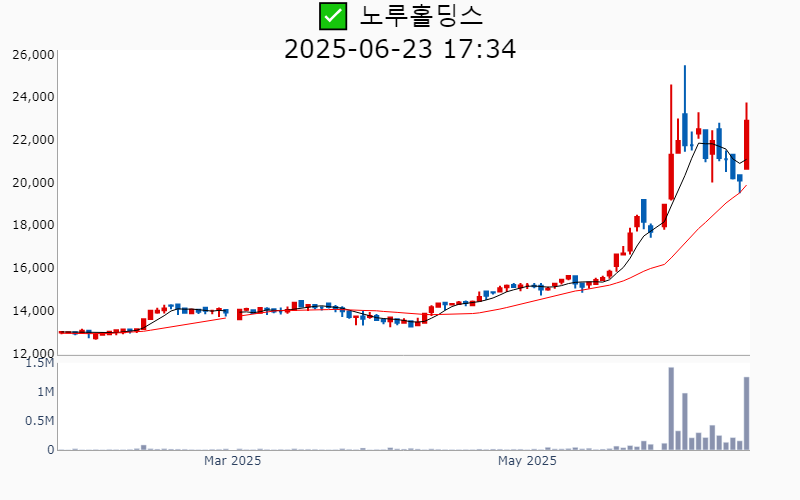Click the 18,000 price axis label

(x=33, y=224)
